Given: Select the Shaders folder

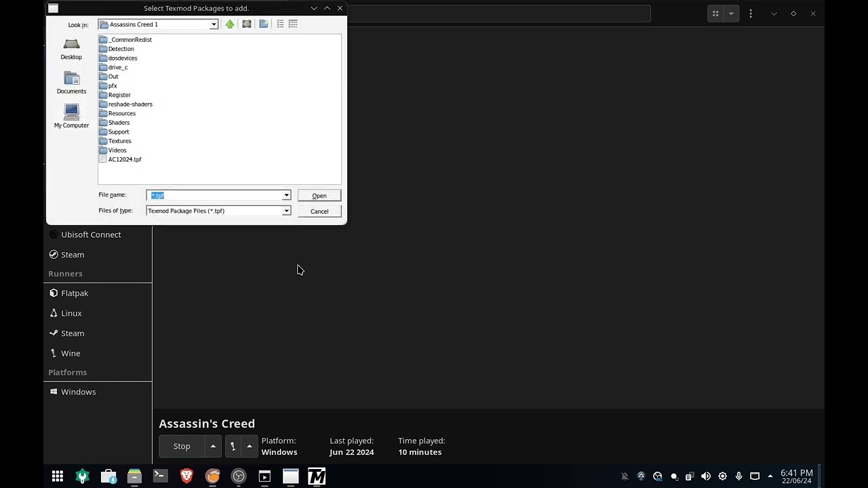Looking at the screenshot, I should coord(114,123).
